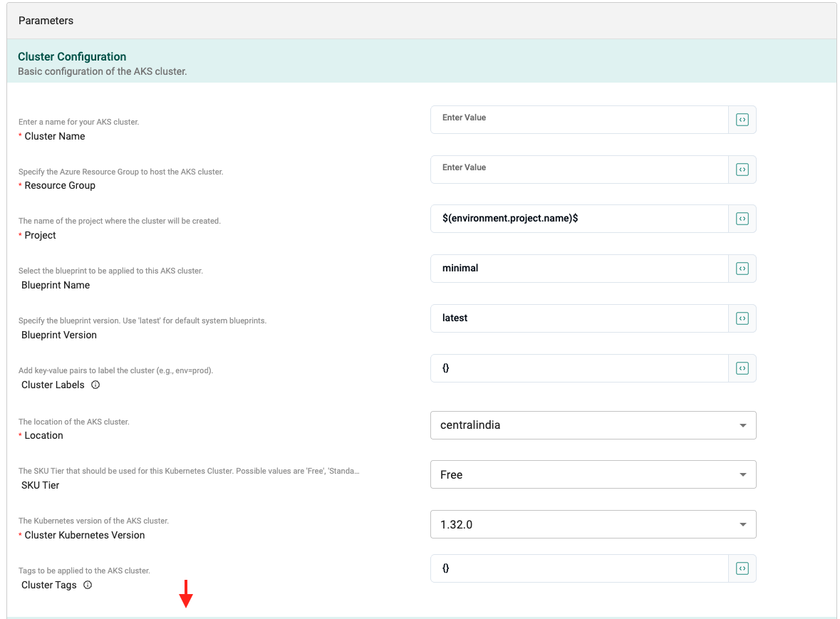Screen dimensions: 840x619
Task: Click the Project field with environment.project.name
Action: [x=579, y=219]
